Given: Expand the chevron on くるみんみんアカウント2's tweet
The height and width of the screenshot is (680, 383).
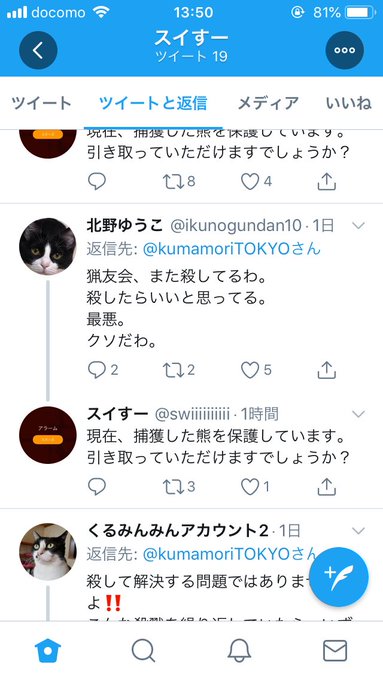Looking at the screenshot, I should pyautogui.click(x=359, y=530).
